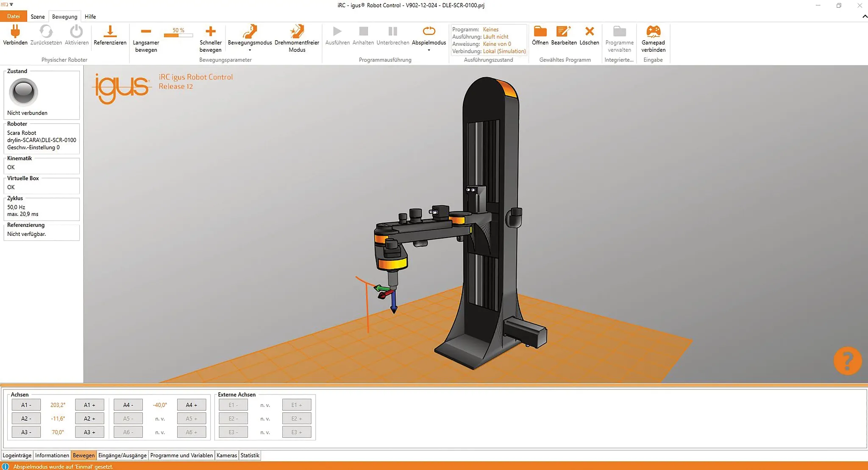Expand the Bewegungsmodus dropdown

[250, 50]
